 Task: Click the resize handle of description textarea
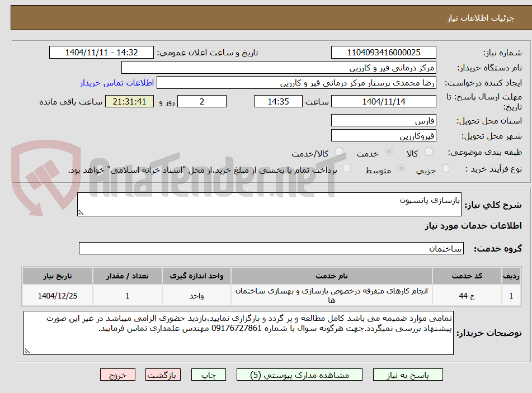pyautogui.click(x=81, y=212)
